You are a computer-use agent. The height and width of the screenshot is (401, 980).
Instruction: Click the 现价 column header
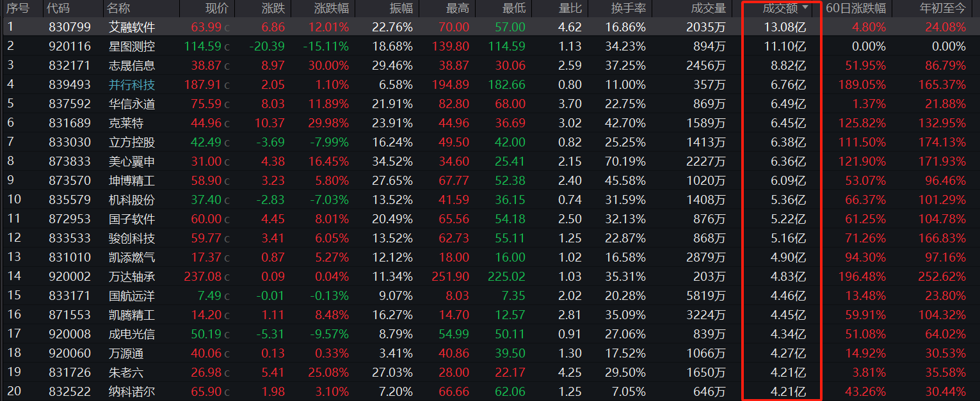coord(216,8)
